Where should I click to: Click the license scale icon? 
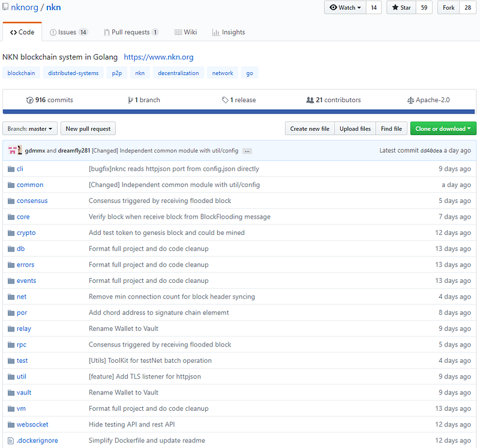coord(410,100)
